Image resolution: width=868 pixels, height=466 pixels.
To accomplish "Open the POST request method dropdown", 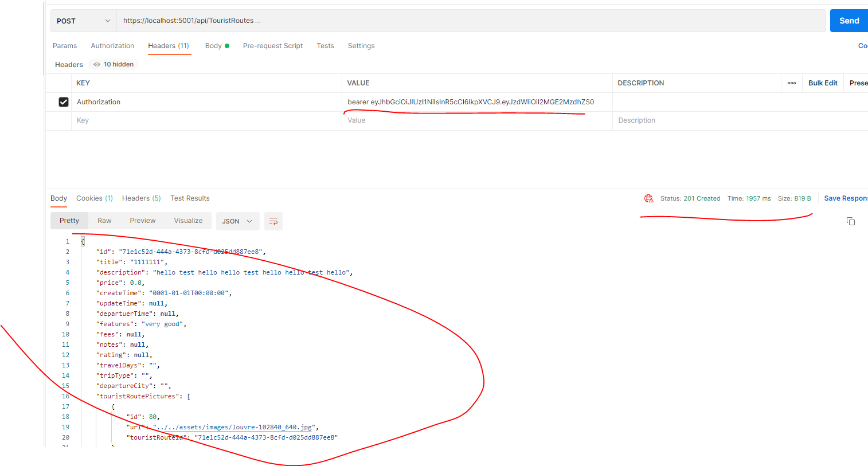I will coord(82,20).
